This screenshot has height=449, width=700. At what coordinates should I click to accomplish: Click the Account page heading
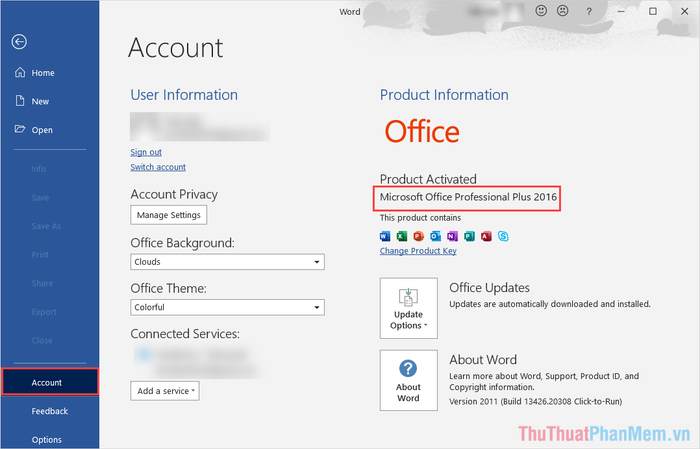click(175, 48)
